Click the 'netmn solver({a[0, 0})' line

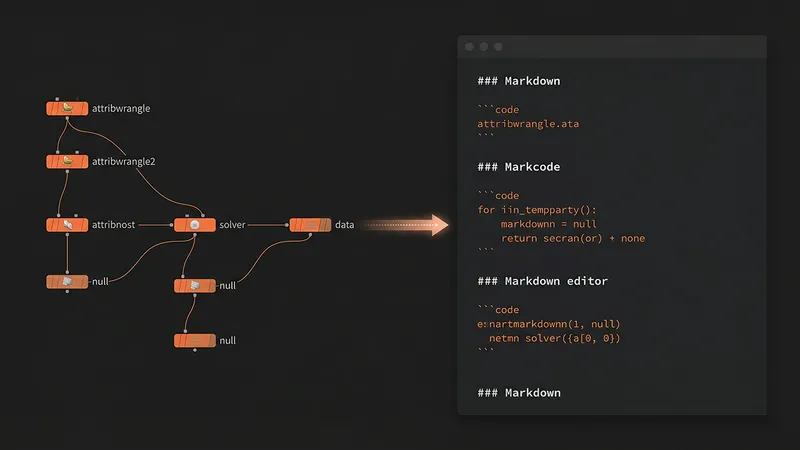coord(555,338)
